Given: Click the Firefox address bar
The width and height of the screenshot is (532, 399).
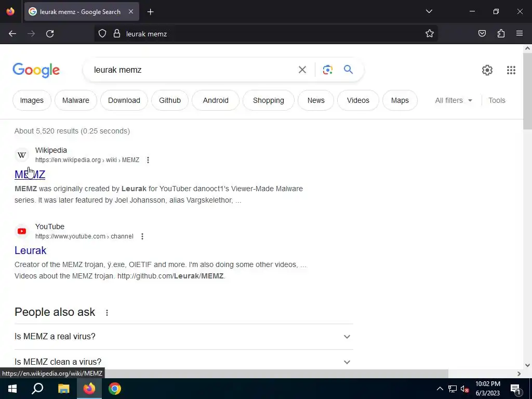Looking at the screenshot, I should point(266,34).
